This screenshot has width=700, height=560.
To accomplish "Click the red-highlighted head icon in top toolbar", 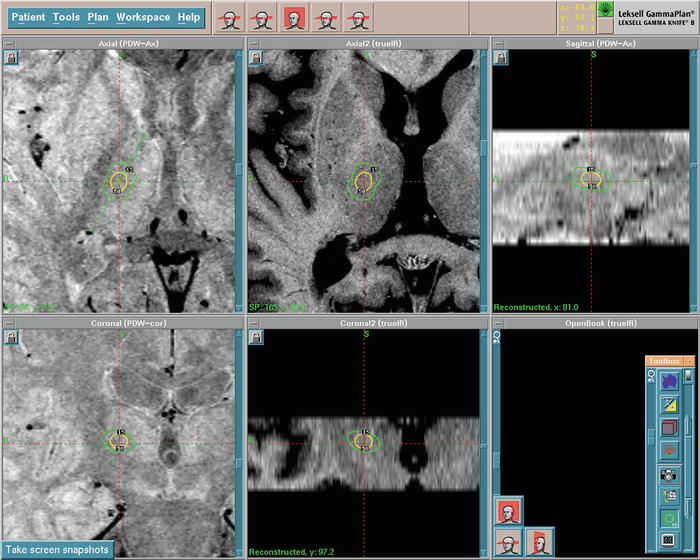I will pyautogui.click(x=295, y=17).
